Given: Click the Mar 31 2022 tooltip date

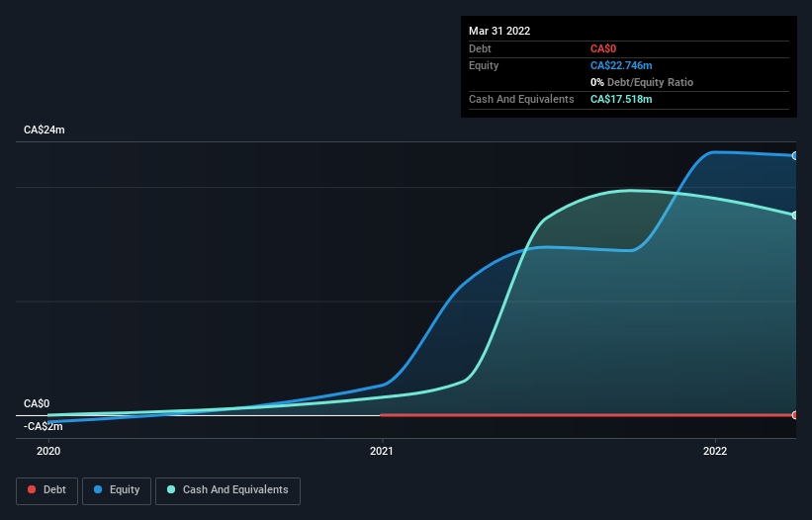Looking at the screenshot, I should point(499,31).
